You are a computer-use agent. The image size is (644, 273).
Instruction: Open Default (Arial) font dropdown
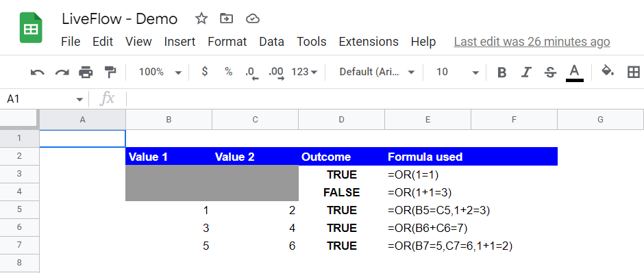(x=377, y=72)
